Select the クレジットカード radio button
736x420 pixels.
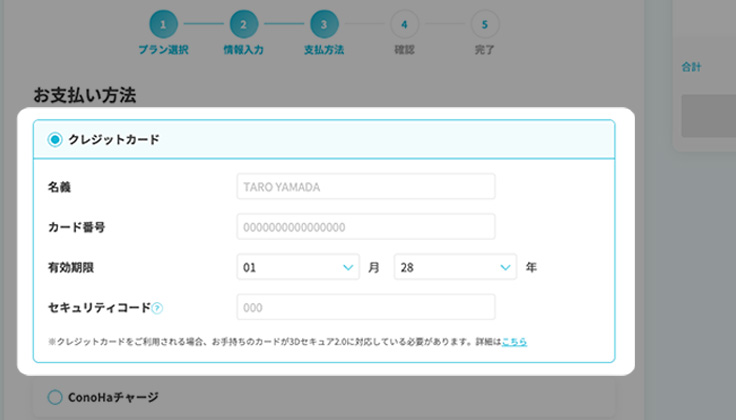pos(55,140)
